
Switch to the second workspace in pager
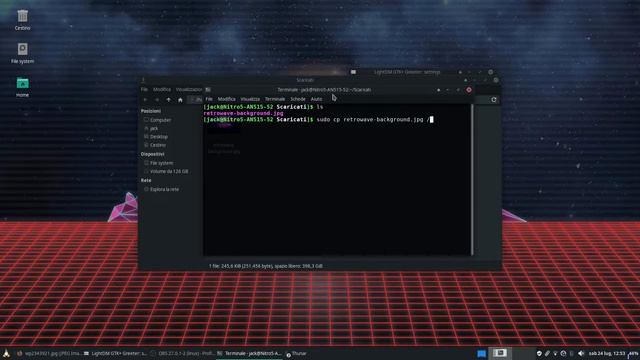coord(500,353)
